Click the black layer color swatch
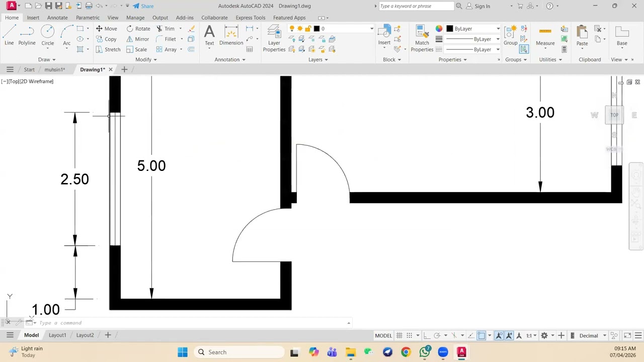The width and height of the screenshot is (644, 362). tap(316, 29)
